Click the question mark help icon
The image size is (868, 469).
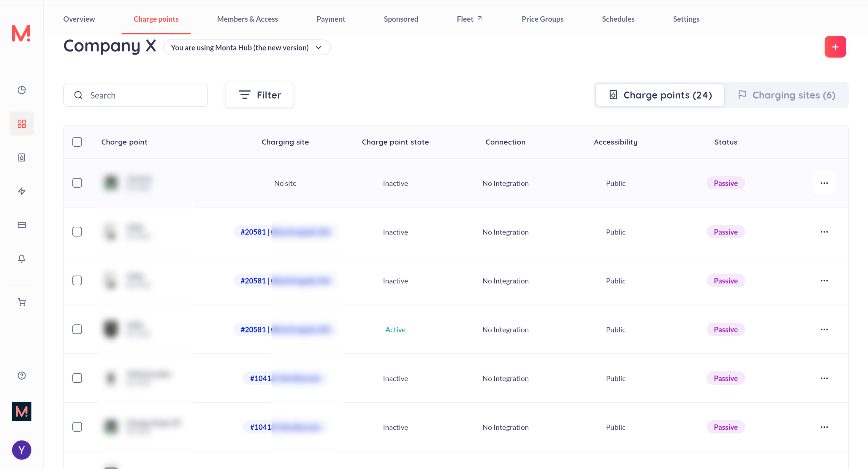tap(22, 375)
